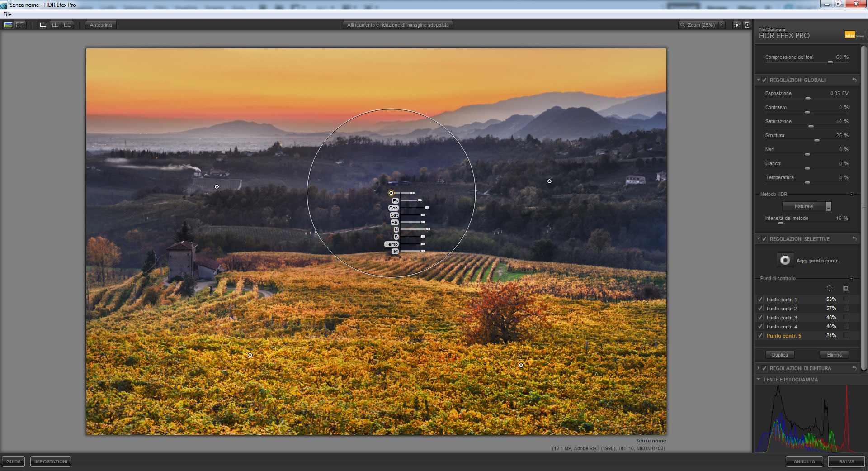Collapse Regolazioni Globali section
Screen dimensions: 868x471
759,80
